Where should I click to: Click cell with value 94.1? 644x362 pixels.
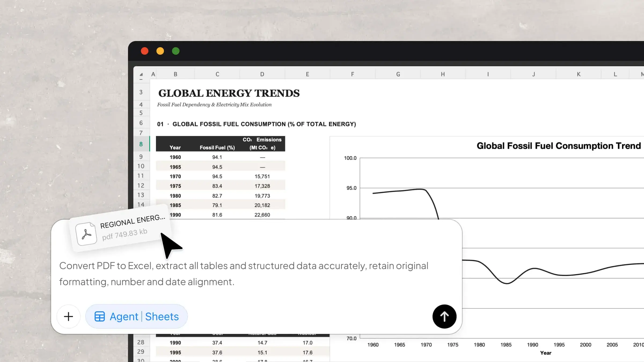pyautogui.click(x=217, y=157)
